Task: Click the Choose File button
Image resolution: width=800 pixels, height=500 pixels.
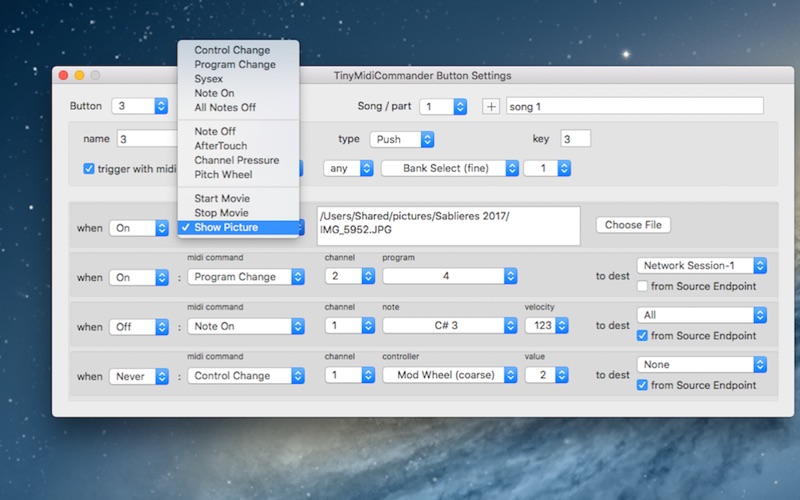Action: click(x=633, y=225)
